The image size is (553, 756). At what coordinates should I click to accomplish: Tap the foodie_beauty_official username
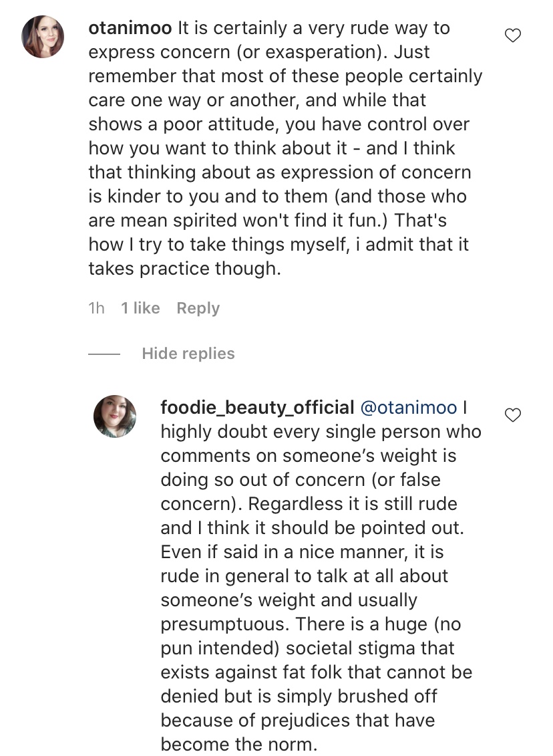click(x=257, y=408)
